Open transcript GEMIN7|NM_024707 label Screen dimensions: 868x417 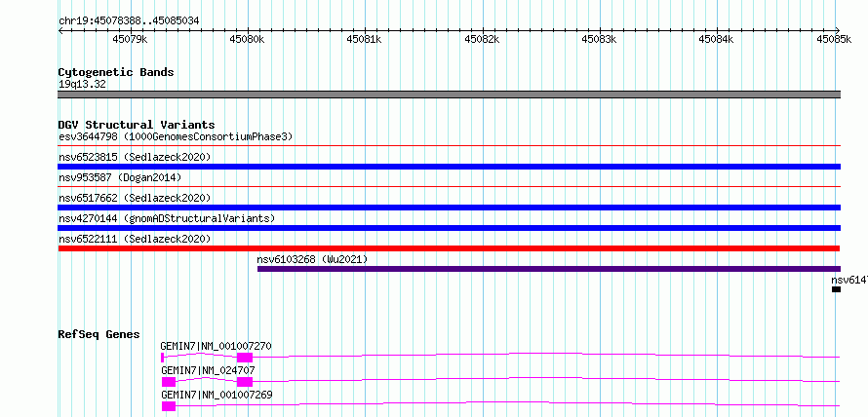tap(208, 370)
